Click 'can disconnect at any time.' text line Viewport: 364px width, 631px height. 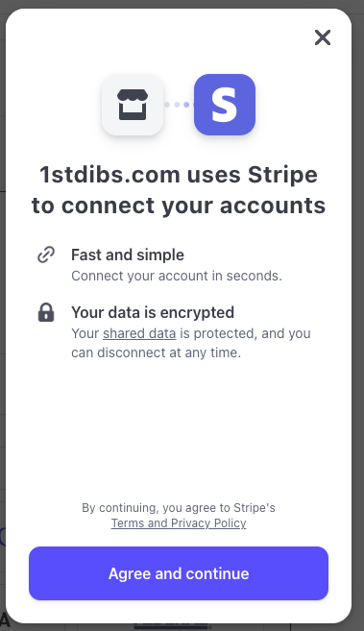click(x=156, y=352)
